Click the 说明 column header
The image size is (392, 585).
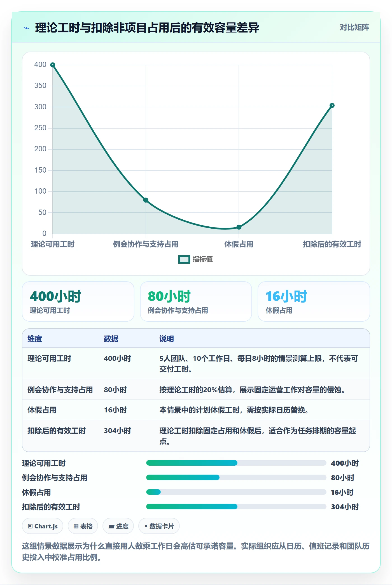click(x=167, y=339)
